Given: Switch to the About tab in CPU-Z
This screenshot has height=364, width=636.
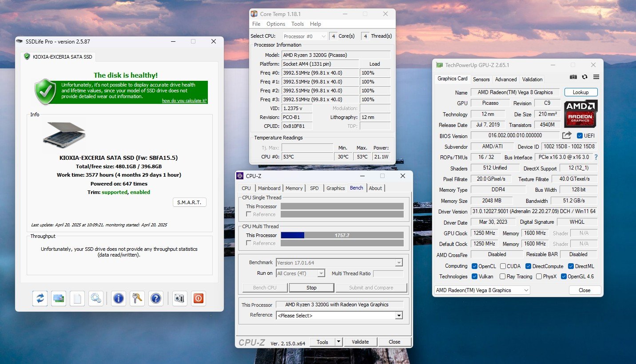Looking at the screenshot, I should (x=375, y=188).
